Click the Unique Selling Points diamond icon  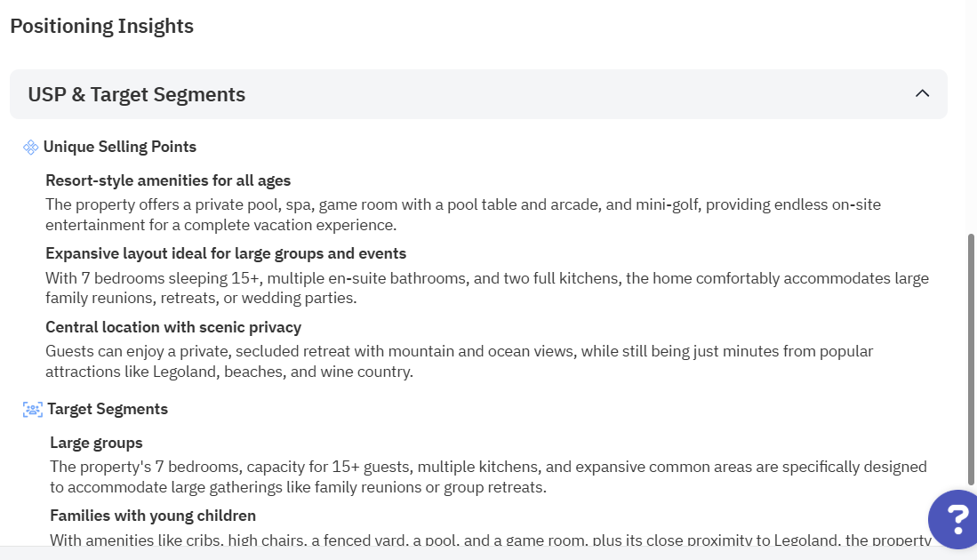[31, 147]
